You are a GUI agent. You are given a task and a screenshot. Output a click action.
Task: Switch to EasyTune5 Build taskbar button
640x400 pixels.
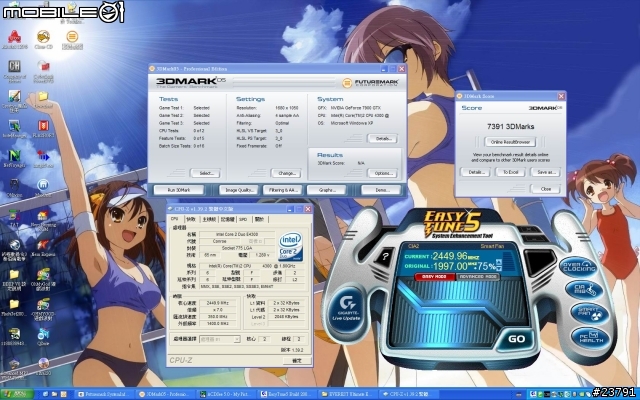[x=288, y=394]
